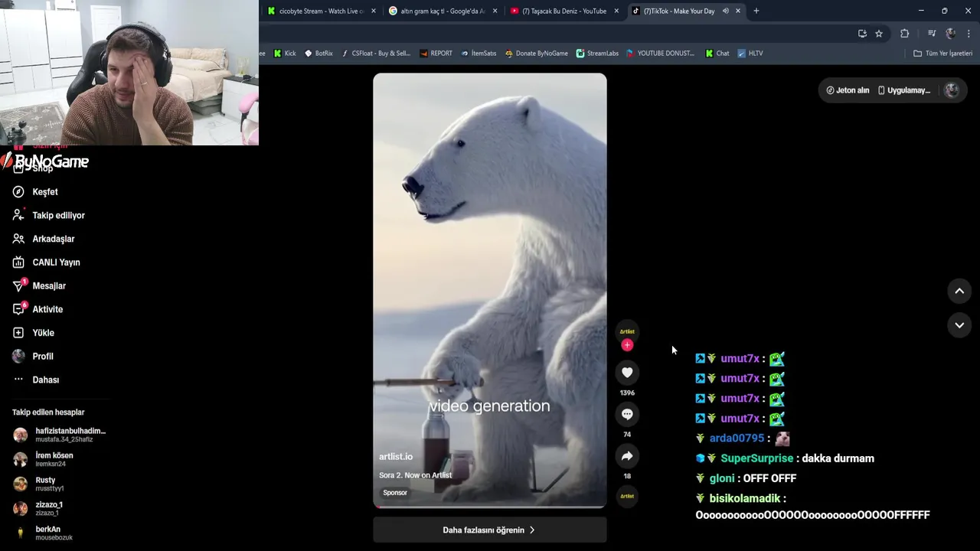980x551 pixels.
Task: Open Donate ByNoGame bookmark
Action: pos(536,54)
